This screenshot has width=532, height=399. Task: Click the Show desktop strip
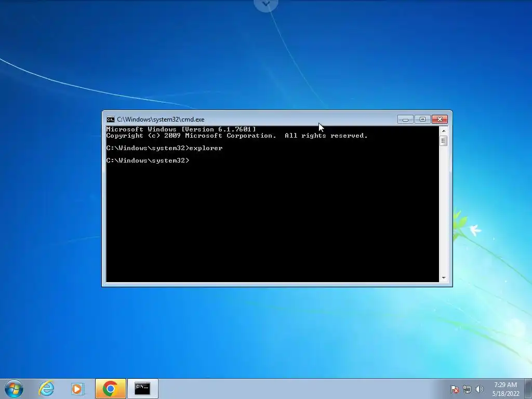coord(528,389)
